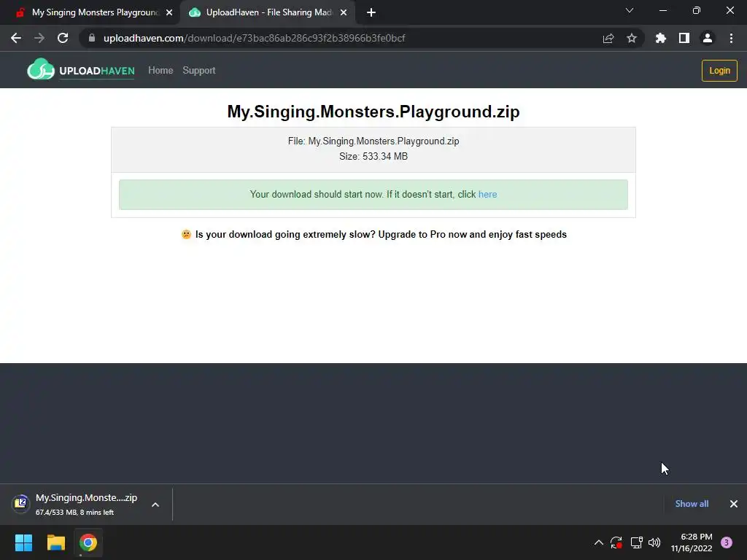Expand the tab search chevron
The width and height of the screenshot is (747, 560).
[x=630, y=10]
